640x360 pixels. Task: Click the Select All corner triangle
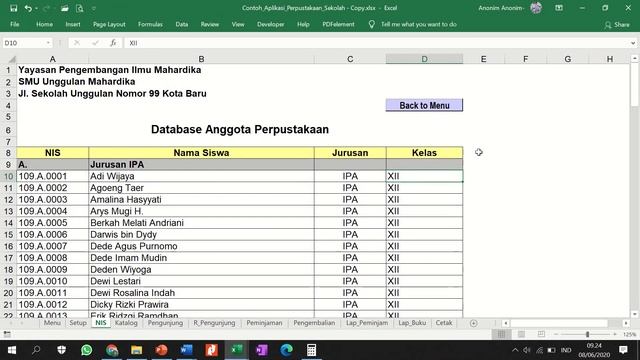tap(12, 59)
